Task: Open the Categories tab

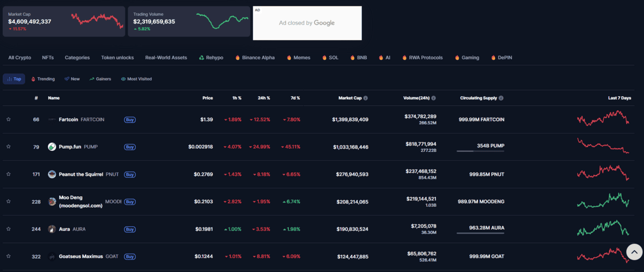Action: click(x=77, y=58)
